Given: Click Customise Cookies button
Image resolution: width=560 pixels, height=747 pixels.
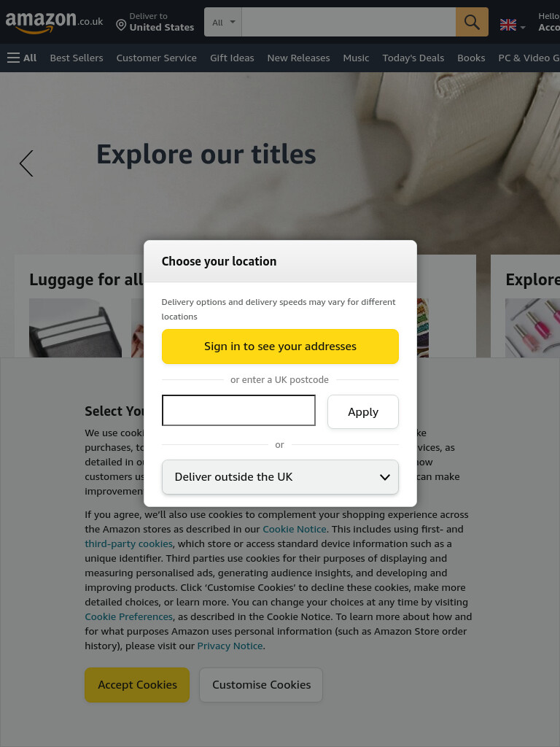Looking at the screenshot, I should pos(261,684).
